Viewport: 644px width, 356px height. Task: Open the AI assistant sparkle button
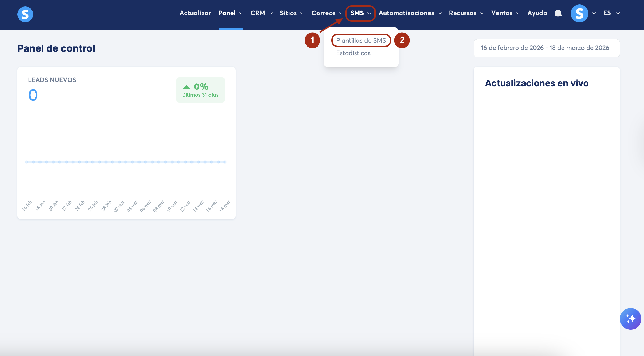click(630, 319)
